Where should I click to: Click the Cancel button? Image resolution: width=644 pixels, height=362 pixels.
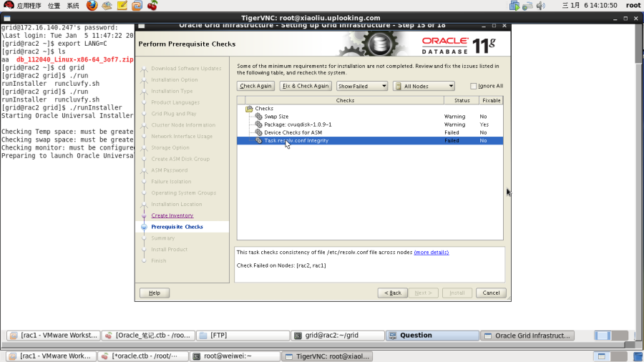coord(491,293)
